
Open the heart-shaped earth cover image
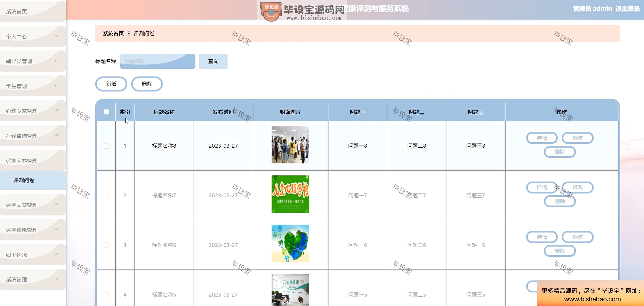pyautogui.click(x=290, y=243)
